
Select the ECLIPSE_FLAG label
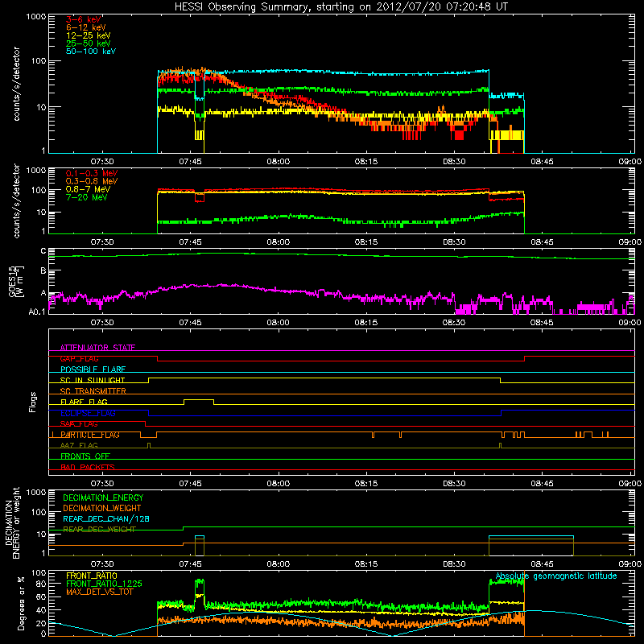click(88, 413)
